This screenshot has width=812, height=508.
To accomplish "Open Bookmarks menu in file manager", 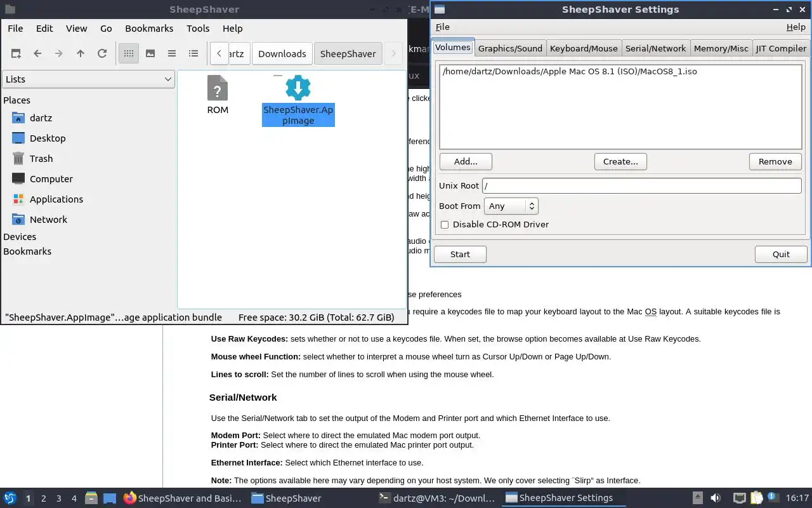I will click(149, 29).
